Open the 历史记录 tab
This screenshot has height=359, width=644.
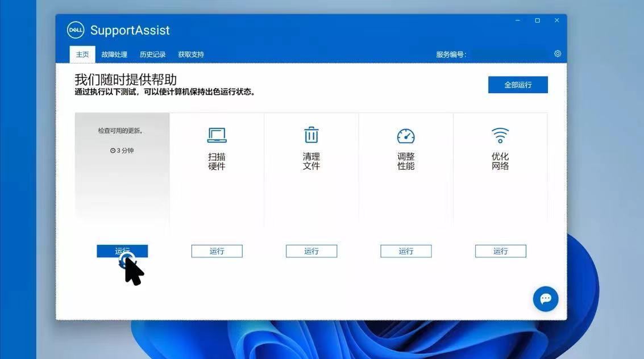tap(152, 54)
